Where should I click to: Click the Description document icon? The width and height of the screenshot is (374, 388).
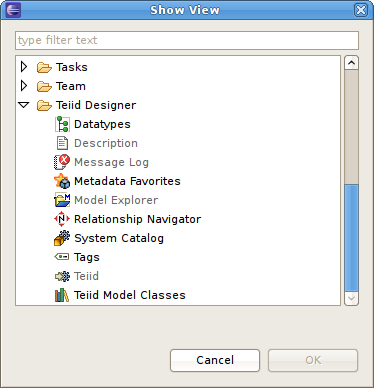tap(62, 143)
